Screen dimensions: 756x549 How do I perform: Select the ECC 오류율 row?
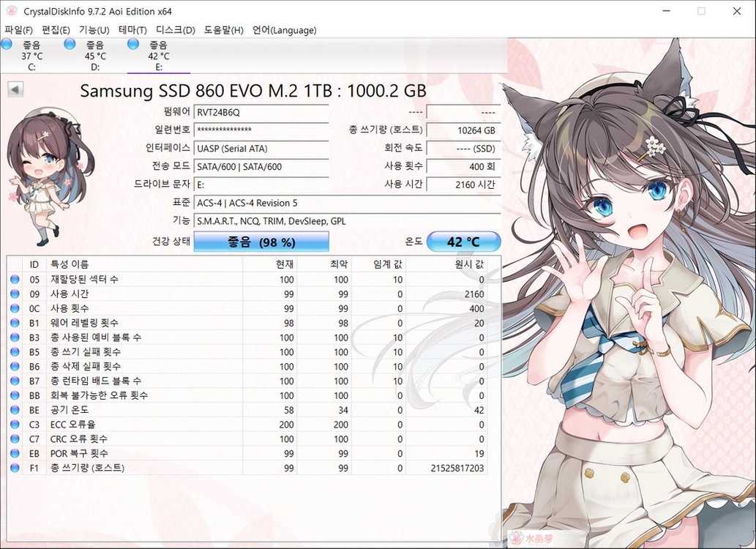[x=247, y=424]
